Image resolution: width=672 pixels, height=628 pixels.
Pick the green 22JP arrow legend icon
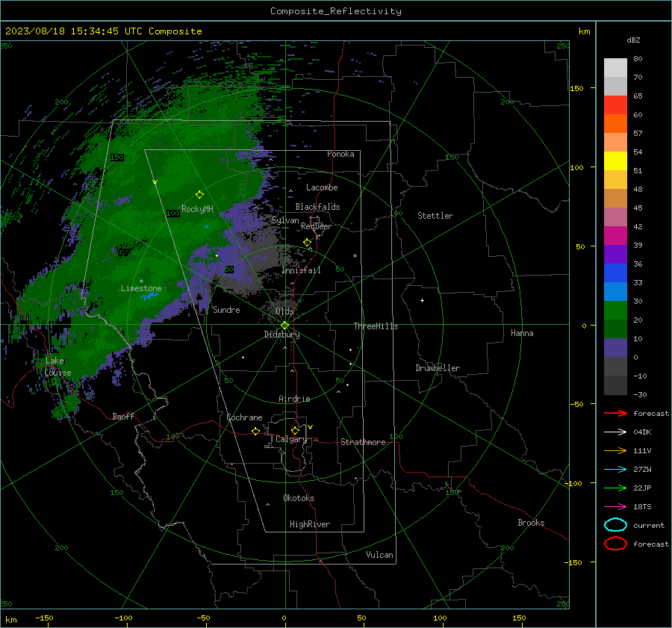(x=615, y=488)
